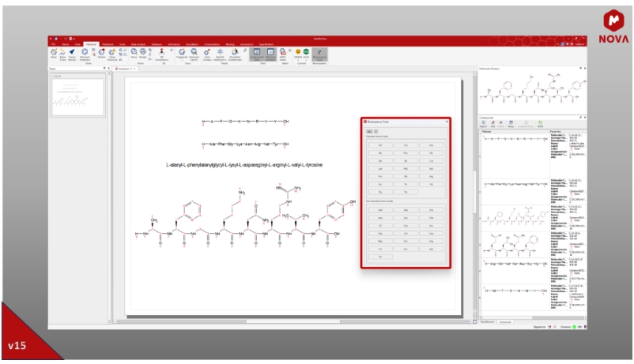Screen dimensions: 634x364
Task: Open the Fragments dropdown in the ribbon
Action: coord(181,54)
